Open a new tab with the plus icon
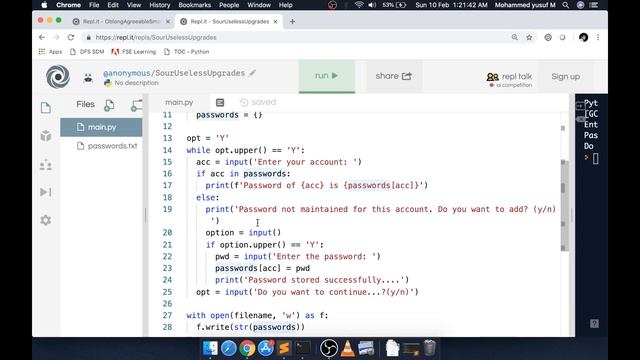640x360 pixels. click(x=292, y=22)
